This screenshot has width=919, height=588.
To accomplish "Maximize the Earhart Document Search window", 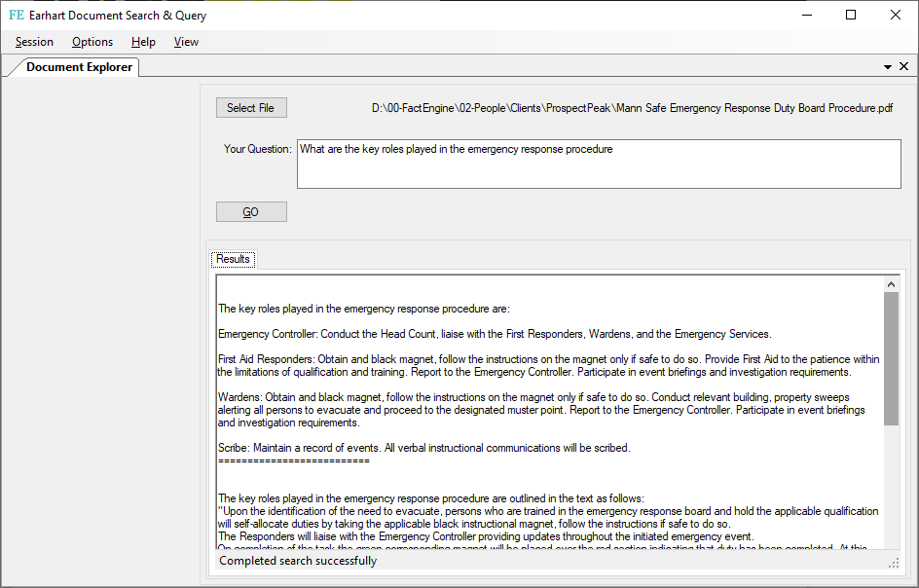I will [851, 16].
